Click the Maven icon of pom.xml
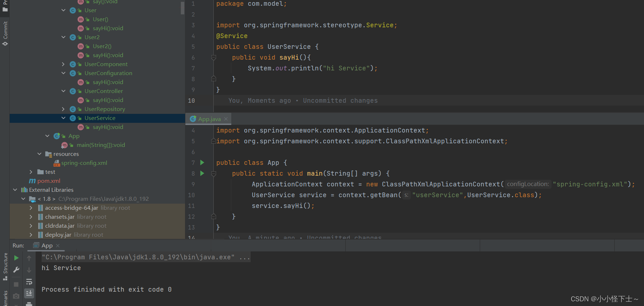 32,181
